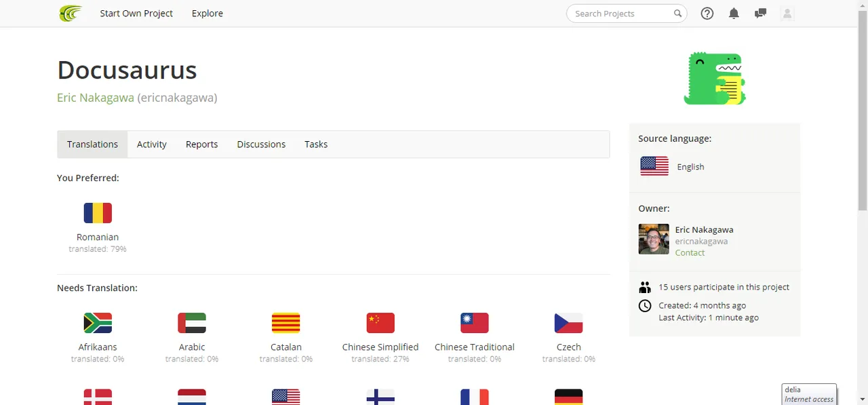Select the Translations tab

(92, 144)
